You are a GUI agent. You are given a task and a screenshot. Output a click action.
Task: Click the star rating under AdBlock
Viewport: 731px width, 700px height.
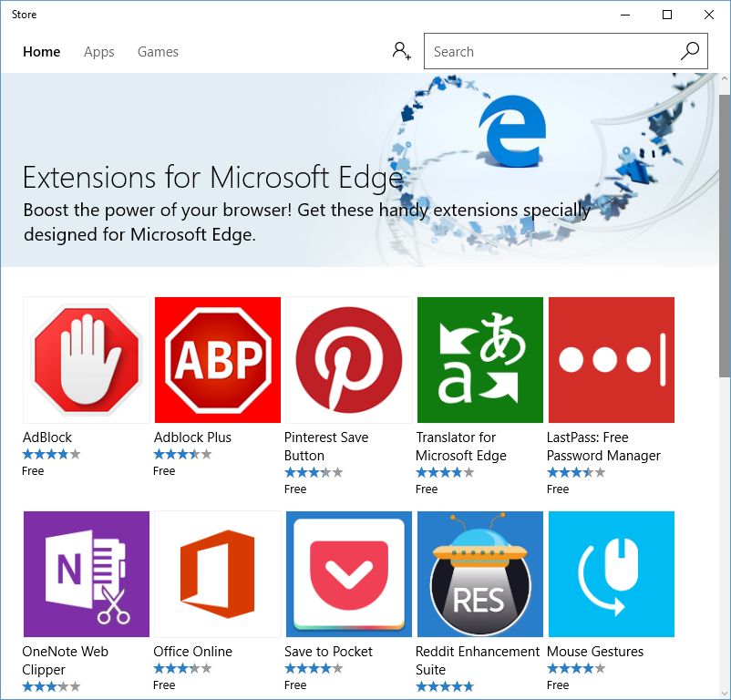tap(51, 454)
